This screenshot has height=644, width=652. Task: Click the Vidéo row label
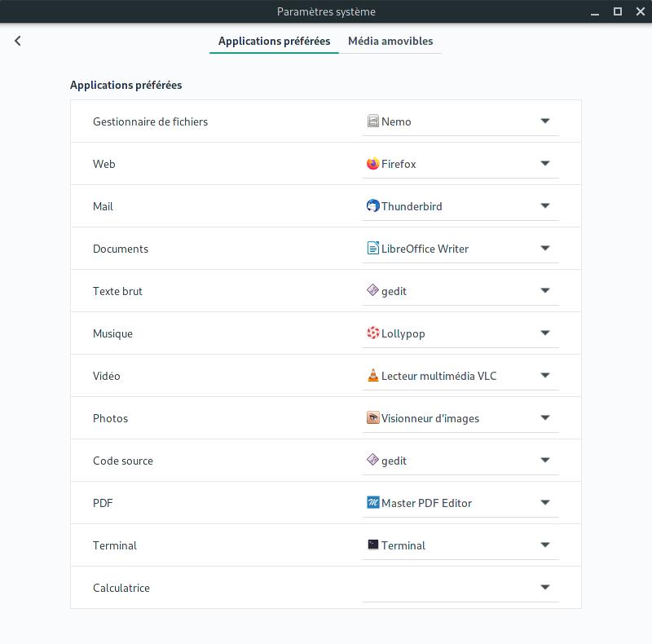pos(107,376)
